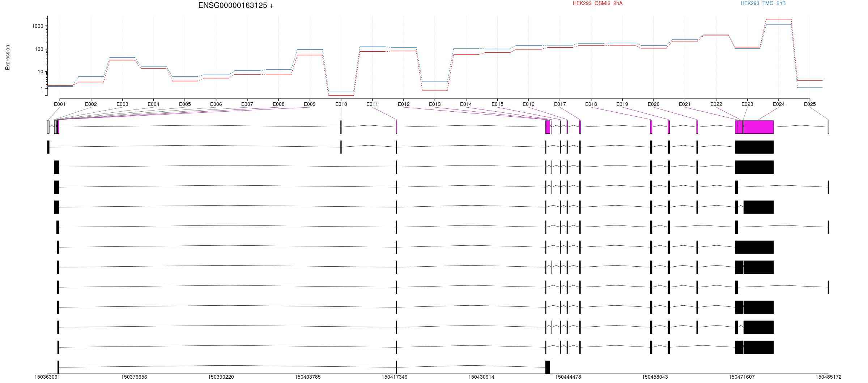Click exon label E019

coord(622,104)
